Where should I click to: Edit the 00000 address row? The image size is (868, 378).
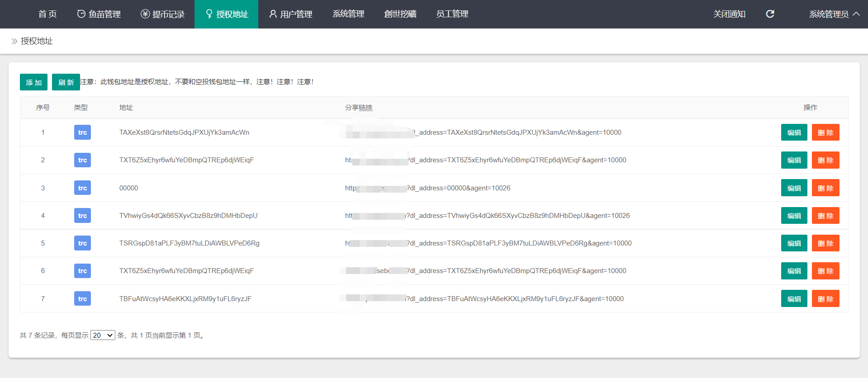click(794, 188)
